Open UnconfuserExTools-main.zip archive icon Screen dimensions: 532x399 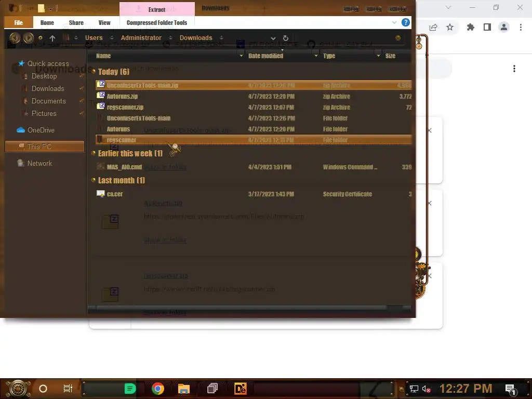(x=100, y=84)
